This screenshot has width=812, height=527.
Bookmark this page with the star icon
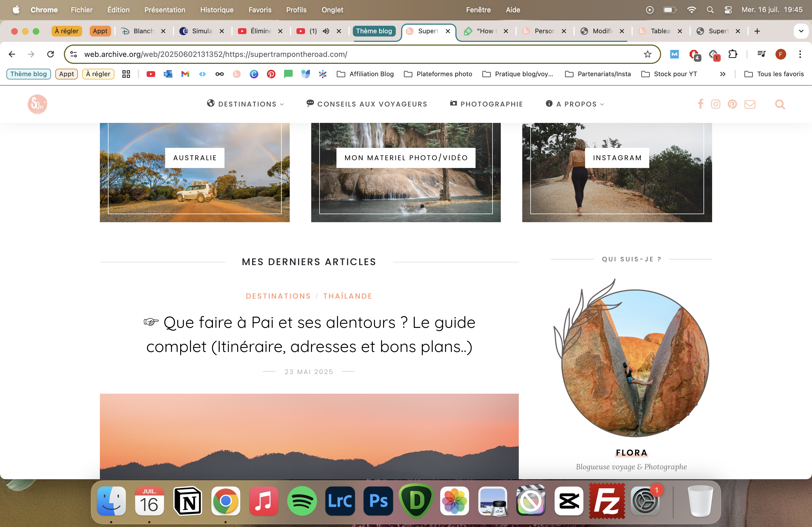pyautogui.click(x=647, y=54)
